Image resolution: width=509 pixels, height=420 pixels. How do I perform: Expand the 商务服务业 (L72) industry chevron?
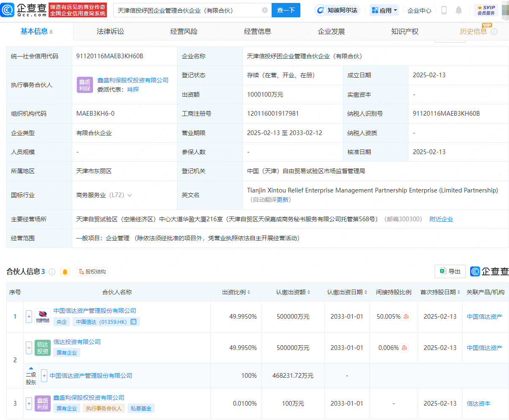click(x=130, y=195)
